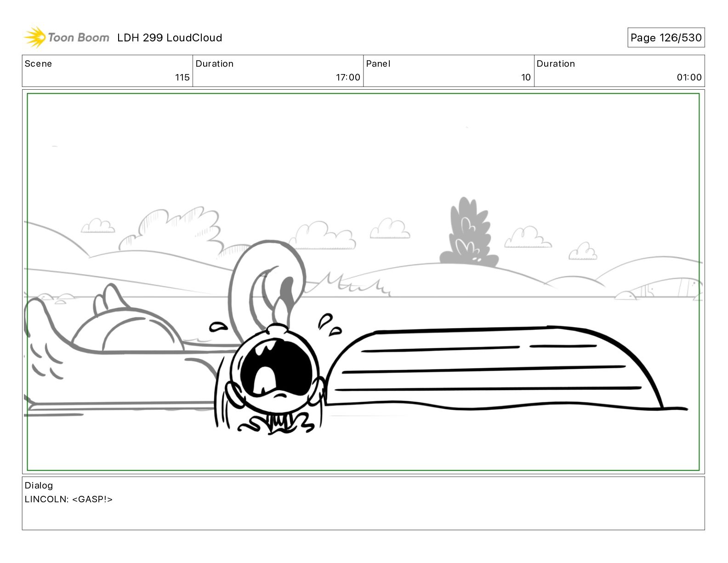
Task: Click the 'Dialog' section label
Action: (x=39, y=485)
